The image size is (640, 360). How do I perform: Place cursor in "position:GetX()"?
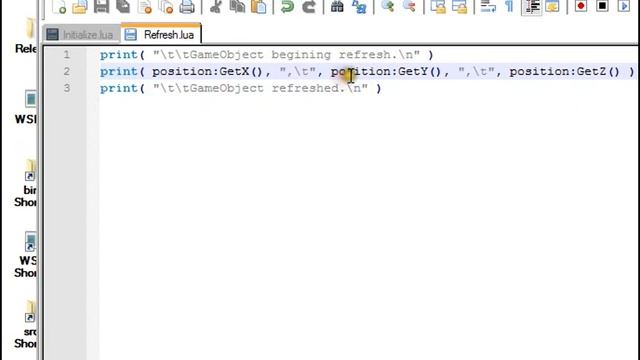(x=207, y=71)
